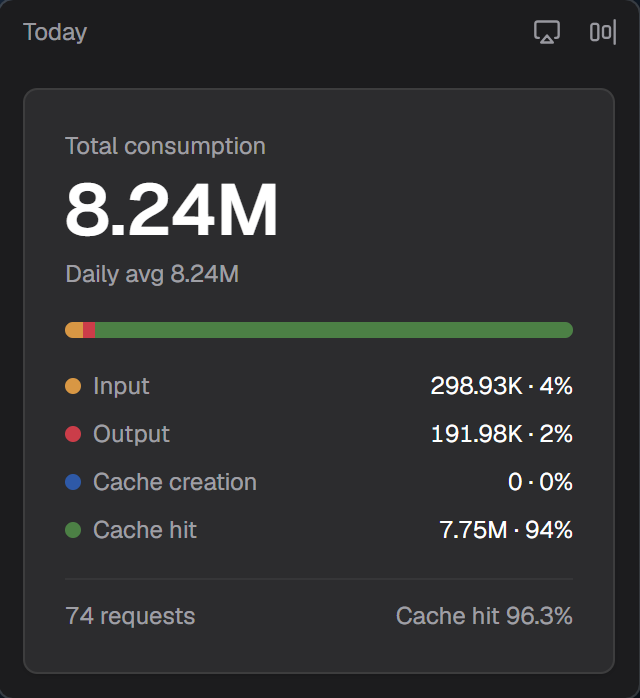Click the Cache hit 96.3% footer stat
640x698 pixels.
pyautogui.click(x=484, y=616)
